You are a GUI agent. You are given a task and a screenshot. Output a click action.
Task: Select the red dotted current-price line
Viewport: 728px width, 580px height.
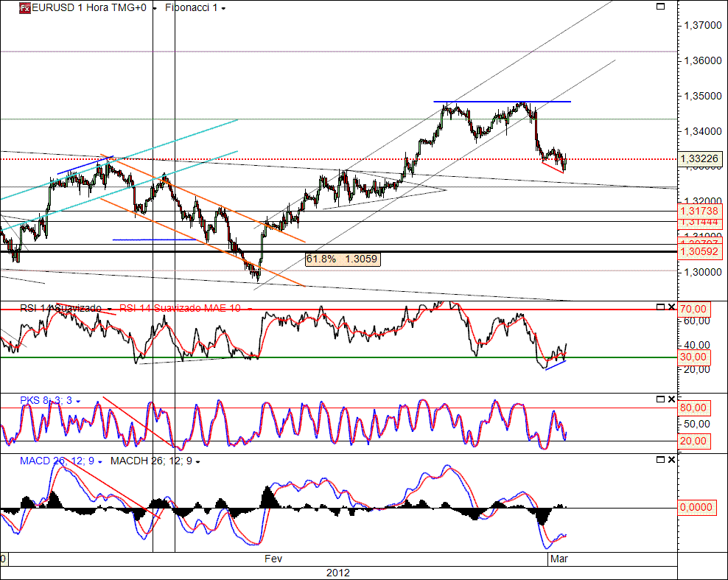[x=338, y=158]
